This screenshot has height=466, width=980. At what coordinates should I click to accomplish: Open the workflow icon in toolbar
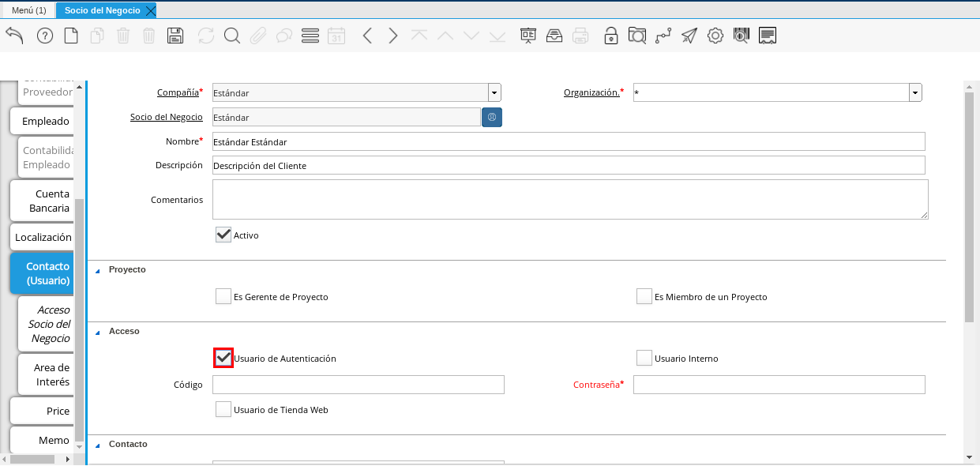tap(663, 36)
